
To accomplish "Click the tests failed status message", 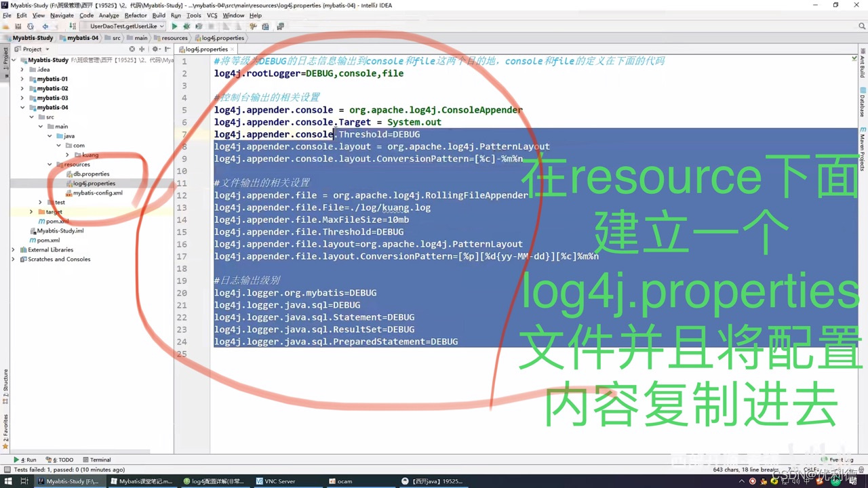I will coord(69,470).
